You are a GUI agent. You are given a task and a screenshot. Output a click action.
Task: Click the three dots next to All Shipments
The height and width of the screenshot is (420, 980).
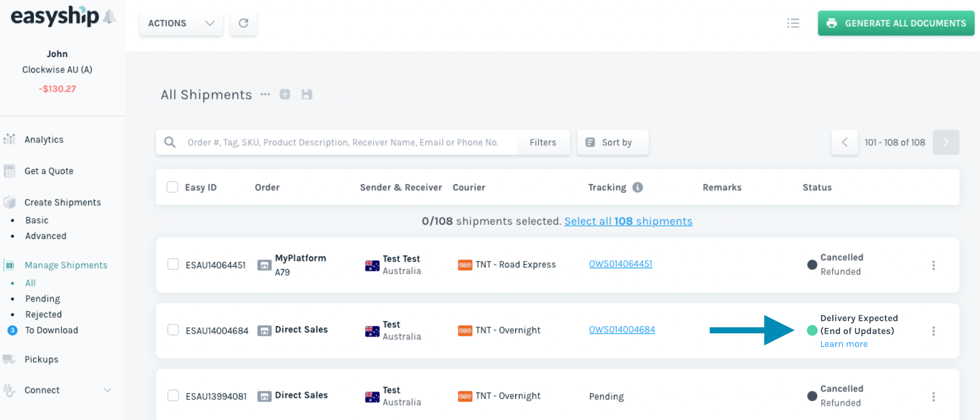click(x=265, y=94)
